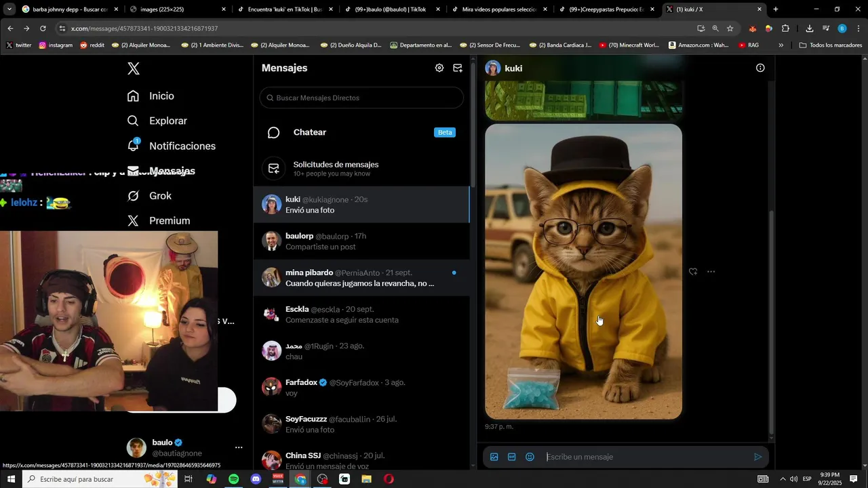Focus the Buscar Mensajes Directos search field

pyautogui.click(x=361, y=98)
